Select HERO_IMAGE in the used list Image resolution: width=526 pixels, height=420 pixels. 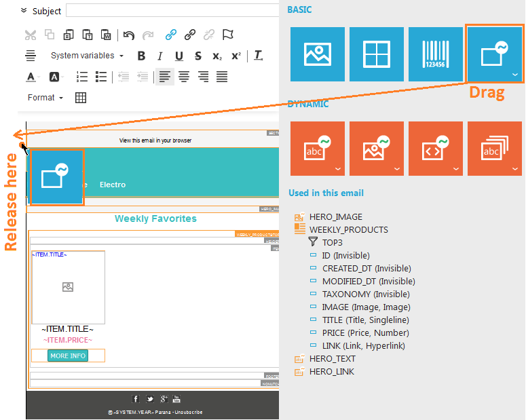tap(335, 216)
